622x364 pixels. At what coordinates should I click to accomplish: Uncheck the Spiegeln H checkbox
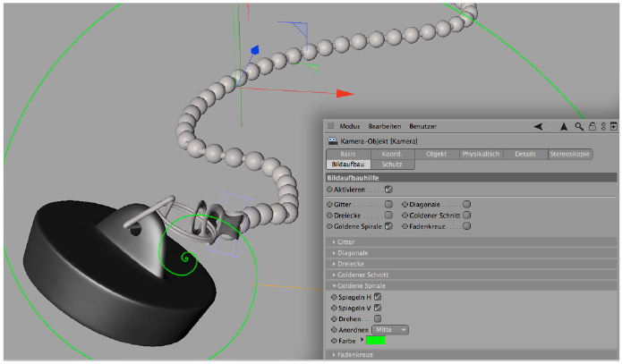[x=378, y=296]
